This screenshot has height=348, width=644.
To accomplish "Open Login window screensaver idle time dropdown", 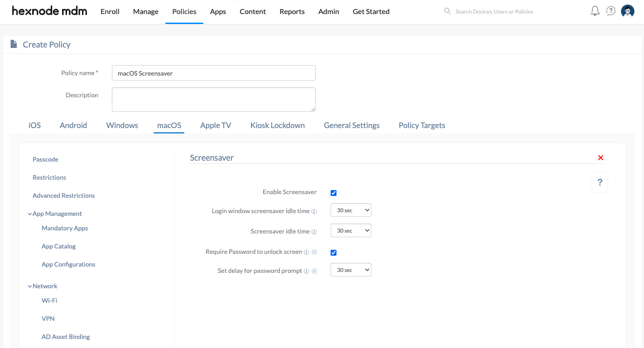I will [x=351, y=210].
